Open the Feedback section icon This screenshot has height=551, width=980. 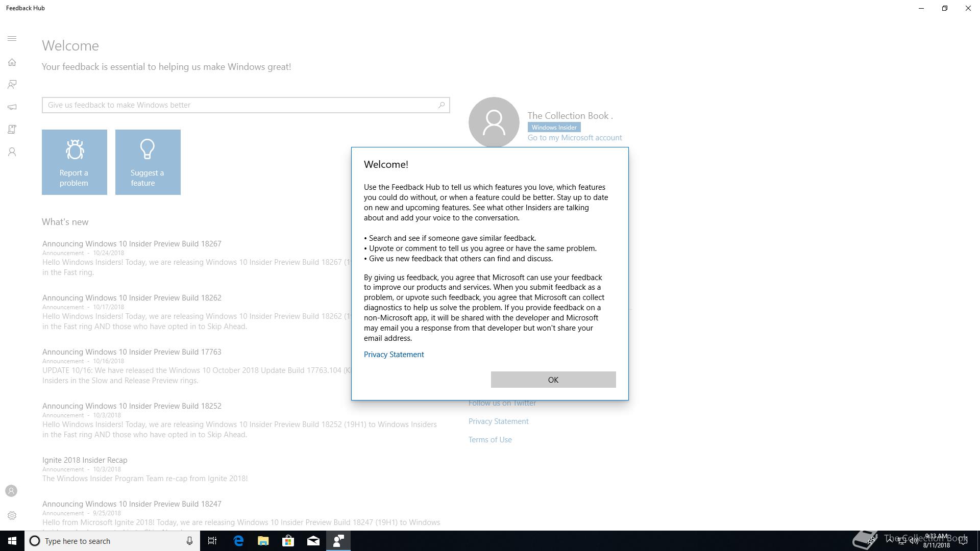[12, 85]
